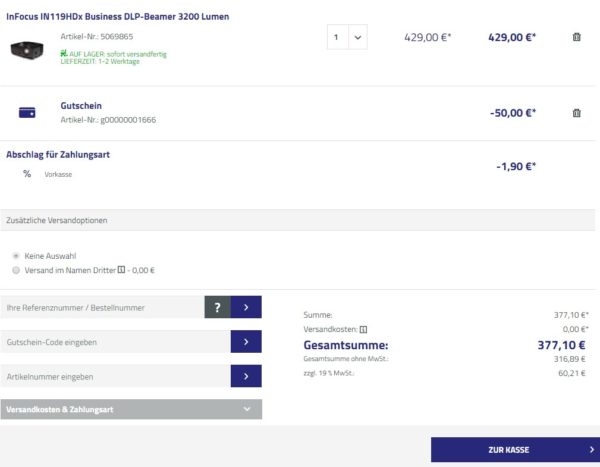This screenshot has height=467, width=600.
Task: Open the beamer product thumbnail image
Action: 27,48
